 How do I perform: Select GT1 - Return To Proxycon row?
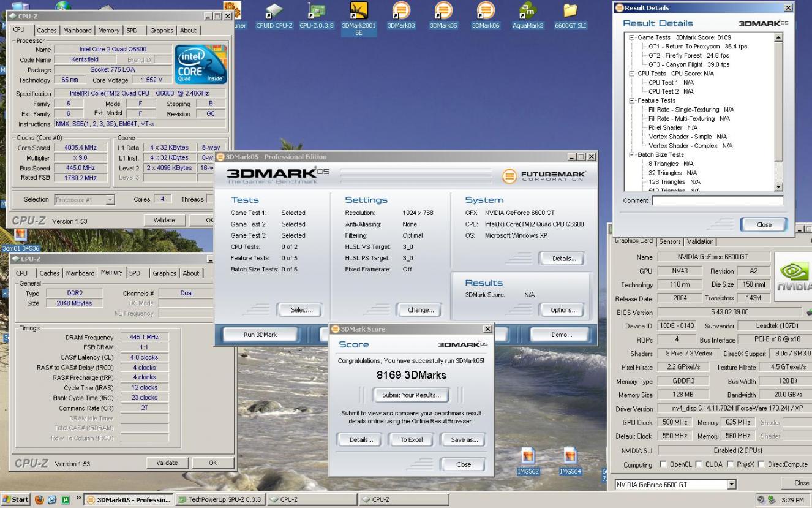click(x=697, y=47)
